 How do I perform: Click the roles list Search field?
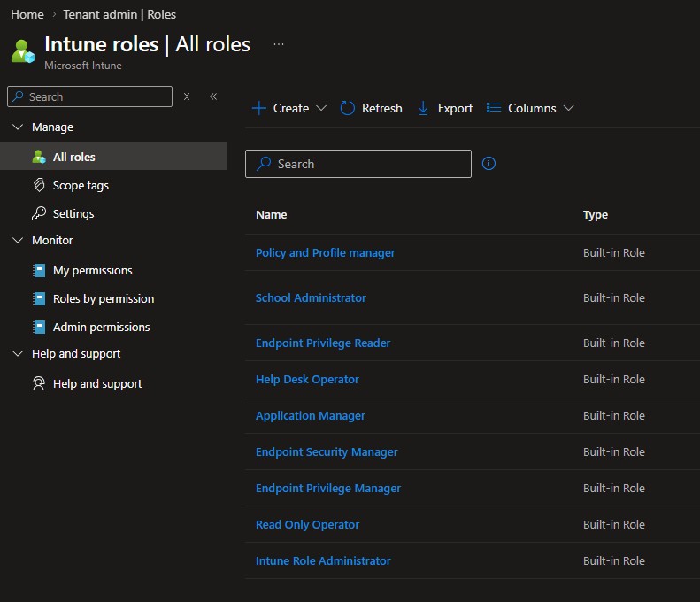point(358,164)
